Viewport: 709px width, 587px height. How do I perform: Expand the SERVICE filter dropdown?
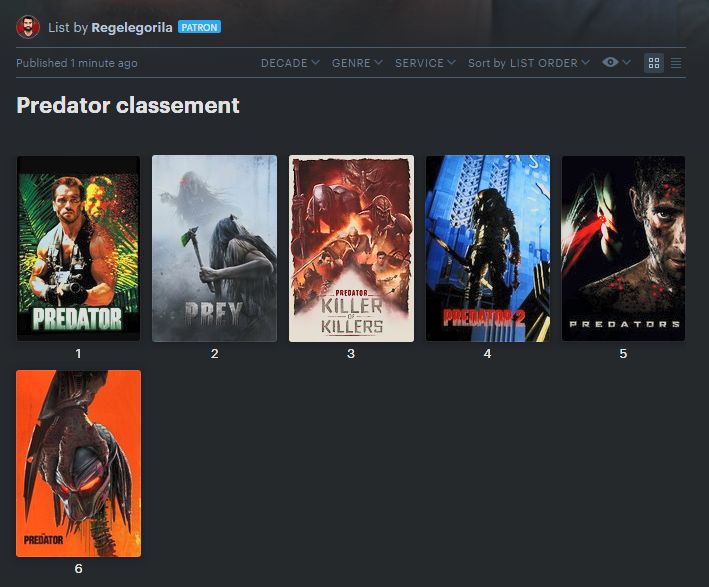pos(425,63)
